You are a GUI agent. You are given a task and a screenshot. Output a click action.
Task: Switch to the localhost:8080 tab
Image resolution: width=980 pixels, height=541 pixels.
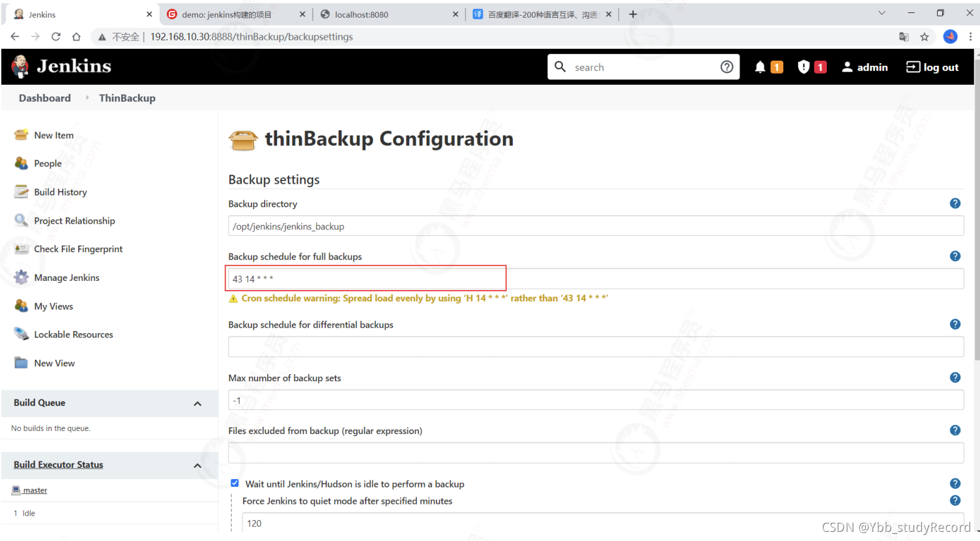point(389,14)
